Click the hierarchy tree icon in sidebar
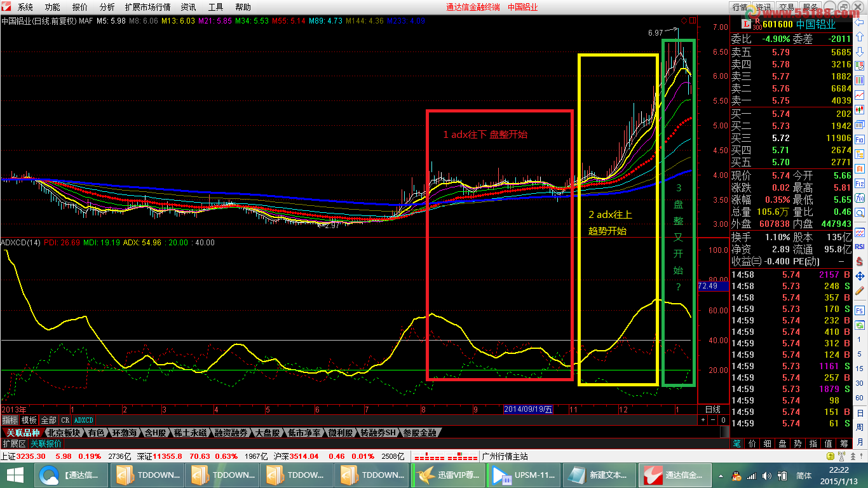The height and width of the screenshot is (488, 868). 859,153
